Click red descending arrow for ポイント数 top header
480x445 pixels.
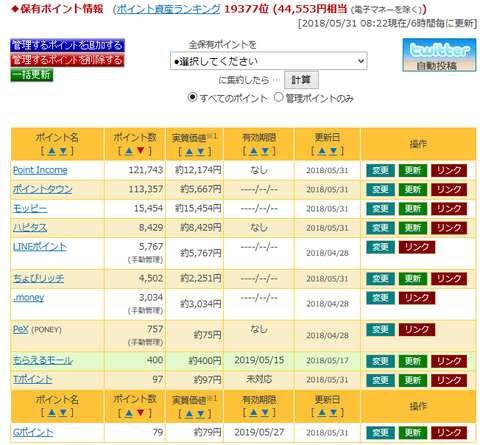pos(141,151)
